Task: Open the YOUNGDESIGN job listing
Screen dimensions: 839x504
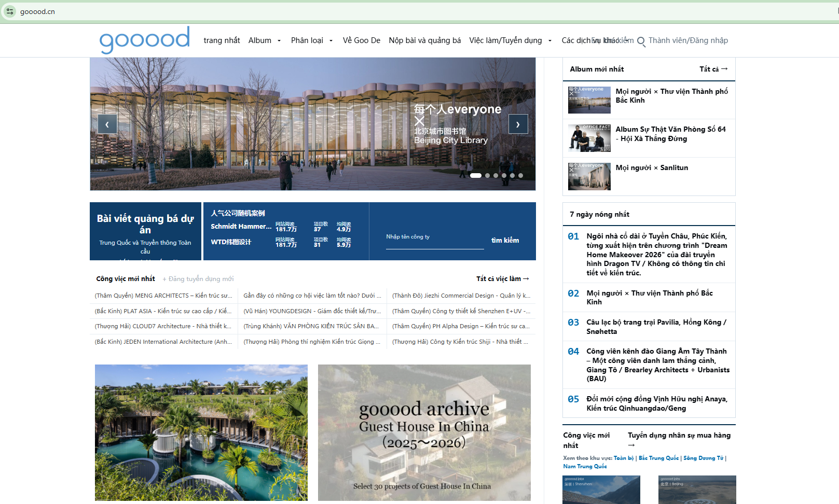Action: 312,311
